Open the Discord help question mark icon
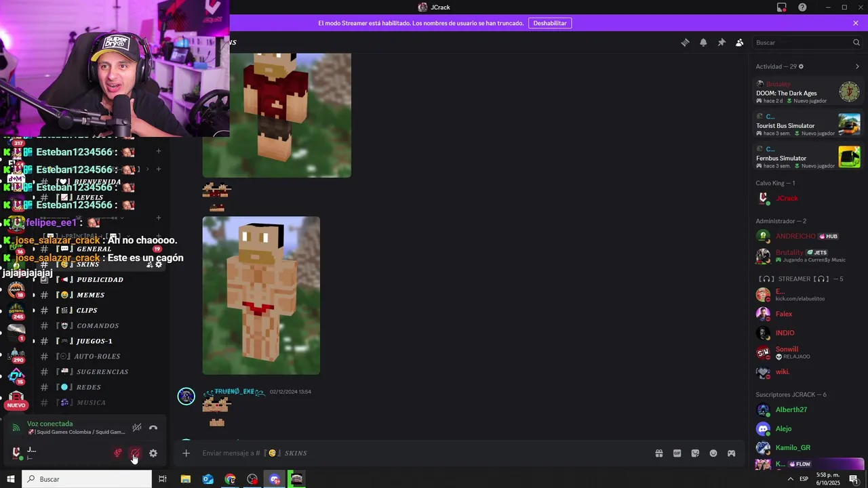 802,7
